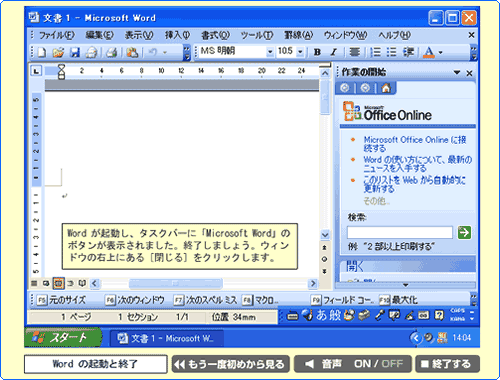Toggle Italic formatting

[334, 52]
